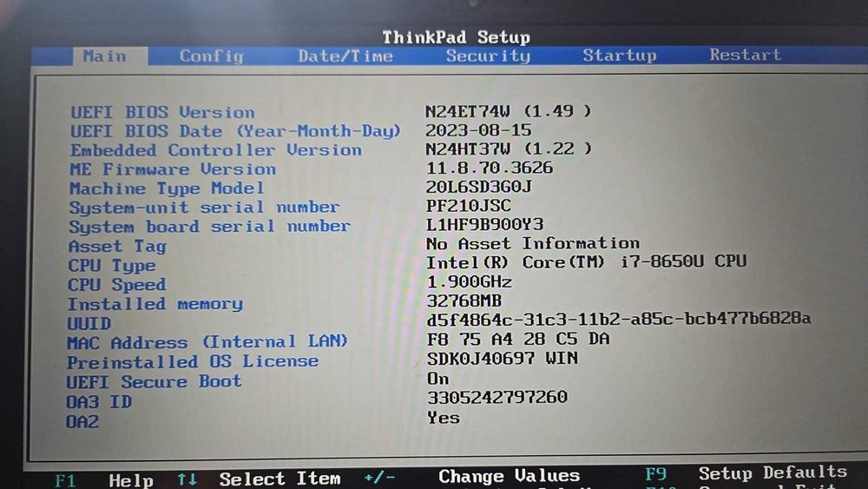This screenshot has height=489, width=868.
Task: Click the ME Firmware Version label
Action: [x=173, y=169]
